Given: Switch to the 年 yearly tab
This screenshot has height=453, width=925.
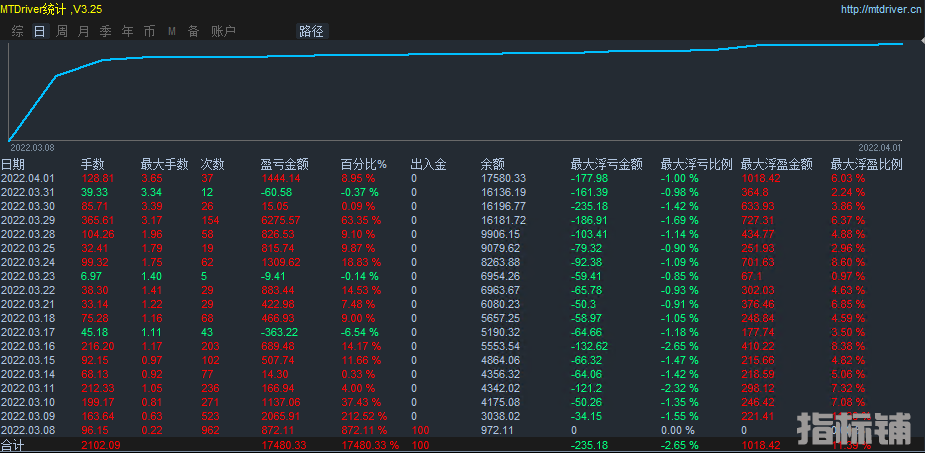Looking at the screenshot, I should [x=127, y=31].
